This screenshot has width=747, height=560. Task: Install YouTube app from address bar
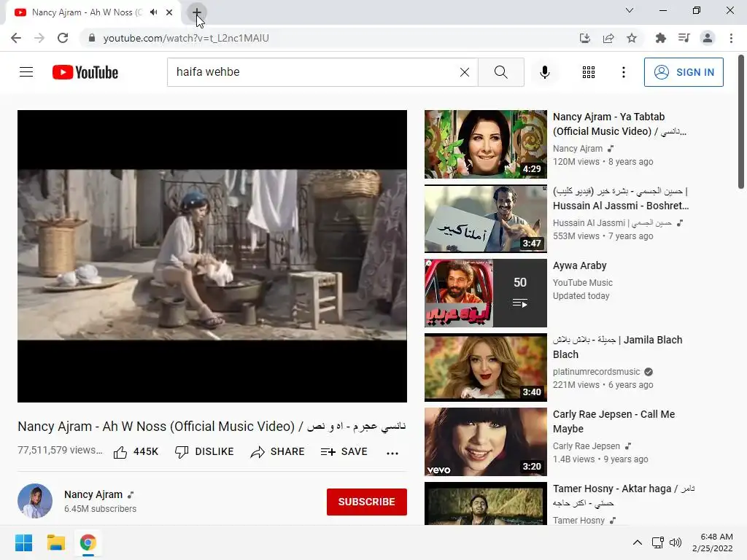pos(584,38)
